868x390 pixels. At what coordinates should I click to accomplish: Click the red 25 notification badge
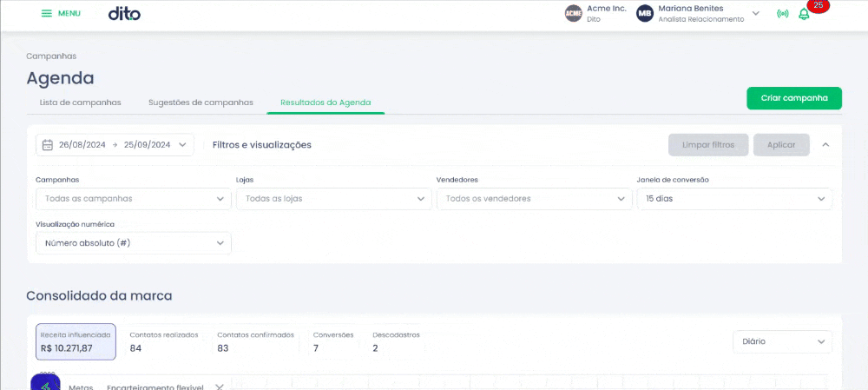[819, 5]
